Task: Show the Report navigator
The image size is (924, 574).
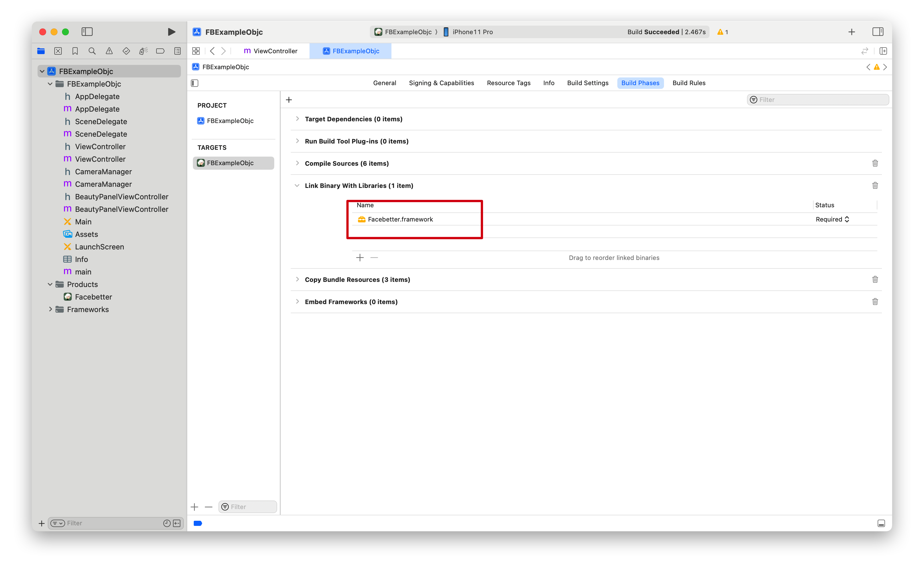Action: pyautogui.click(x=178, y=51)
